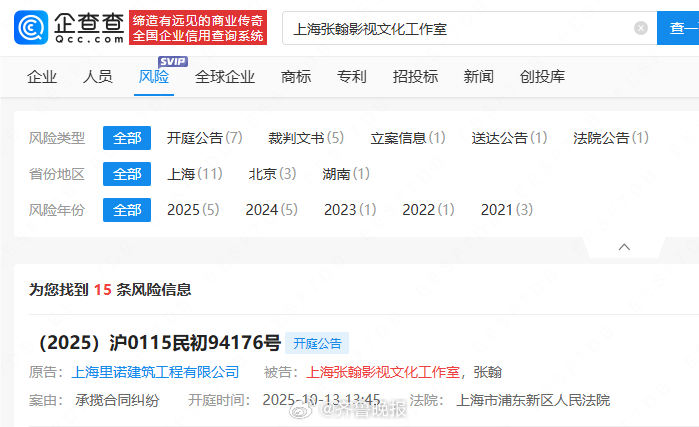Select 全部 in 风险年份 row

pyautogui.click(x=127, y=210)
